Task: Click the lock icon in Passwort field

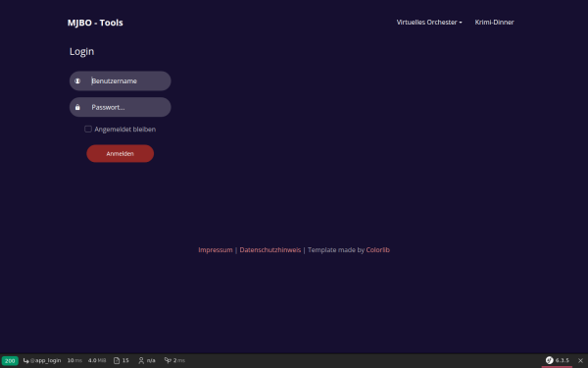Action: click(77, 107)
